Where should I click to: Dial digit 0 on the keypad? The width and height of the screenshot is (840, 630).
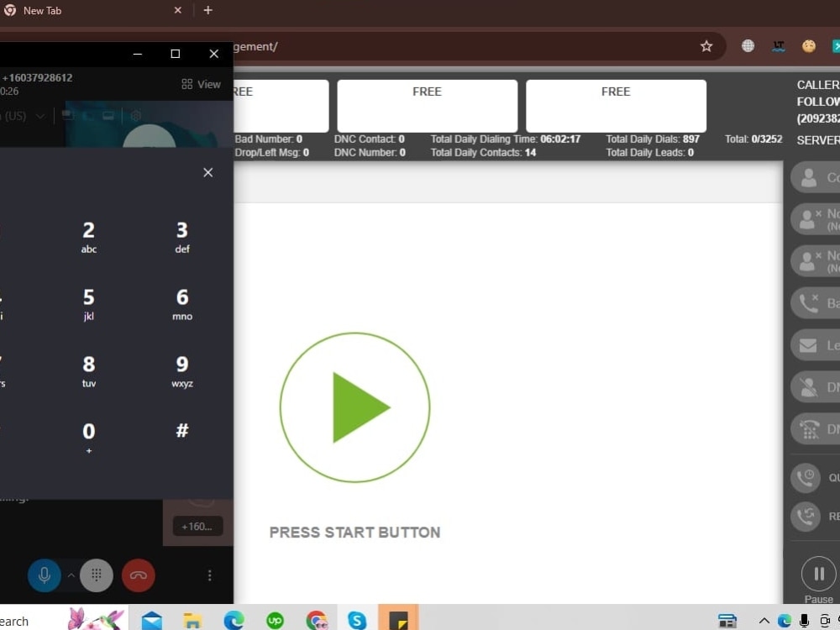pos(89,438)
